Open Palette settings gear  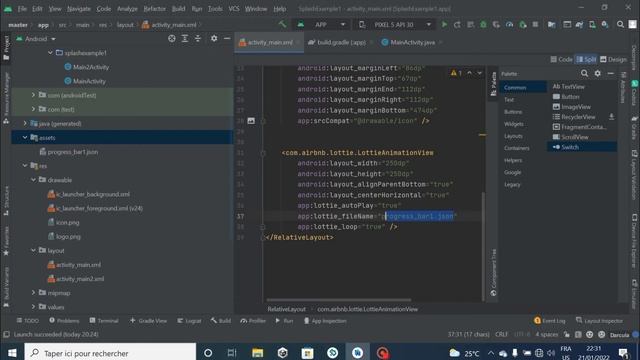coord(598,73)
